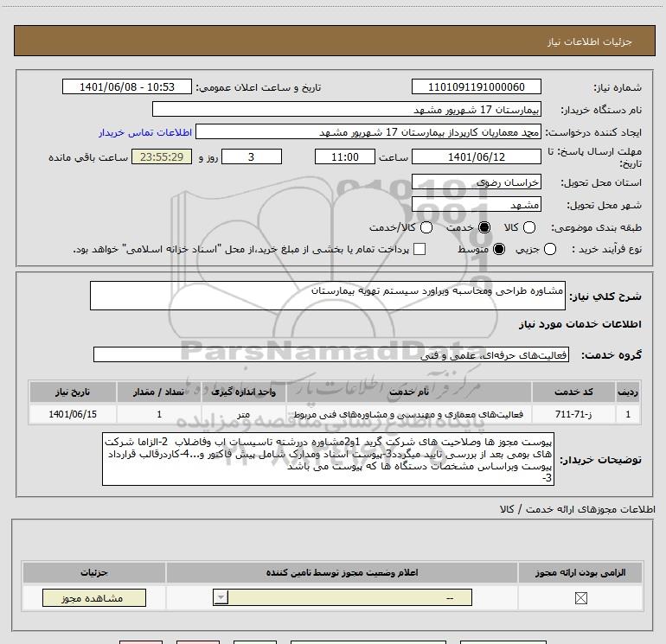Image resolution: width=666 pixels, height=644 pixels.
Task: Click the service name cell in row 1
Action: pyautogui.click(x=409, y=414)
